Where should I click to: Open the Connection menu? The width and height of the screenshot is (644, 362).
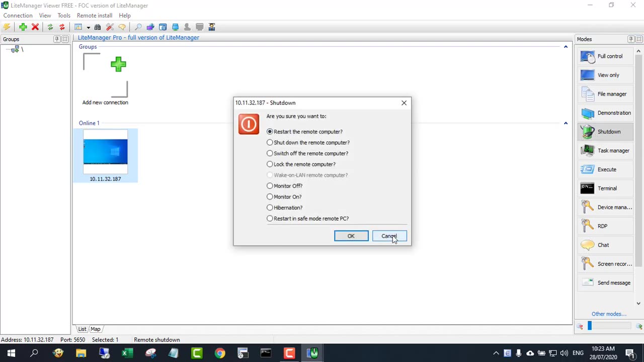coord(18,16)
